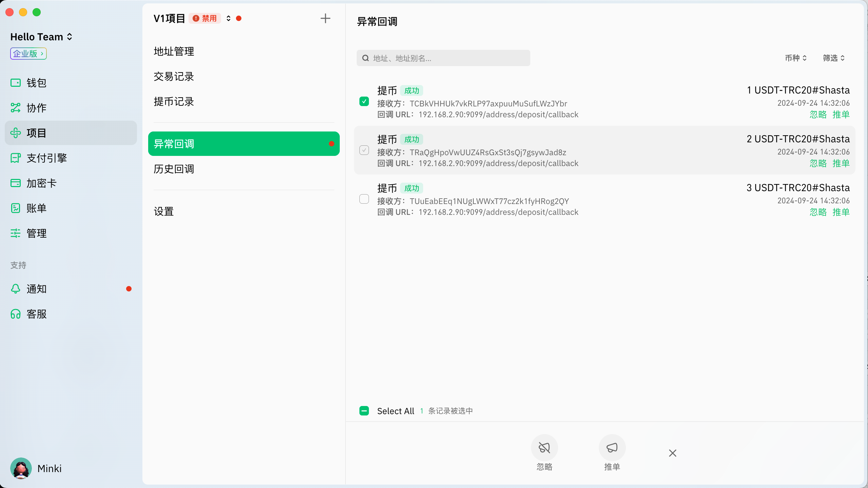This screenshot has width=868, height=488.
Task: Click 忽略 link on first record
Action: click(x=818, y=115)
